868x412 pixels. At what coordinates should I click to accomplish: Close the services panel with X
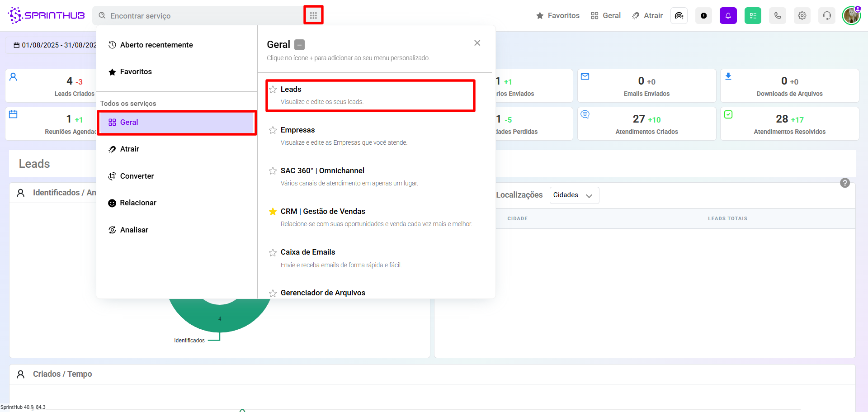477,43
